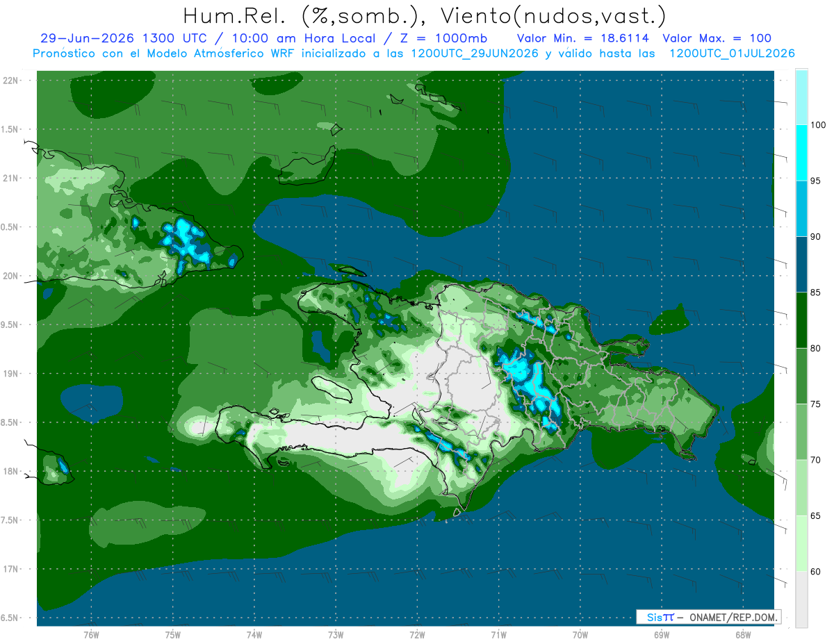Click the '68W' longitude label
Viewport: 834px width, 644px height.
(742, 634)
